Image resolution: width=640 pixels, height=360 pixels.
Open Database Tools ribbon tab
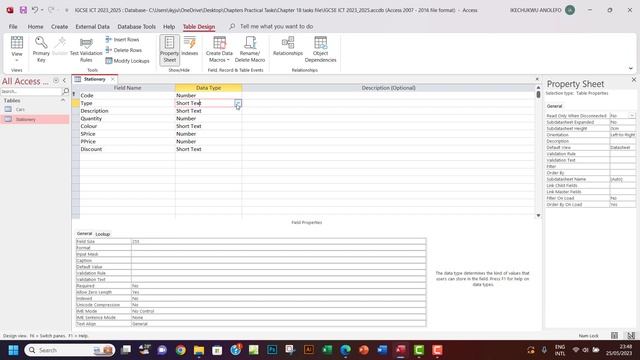pos(136,27)
